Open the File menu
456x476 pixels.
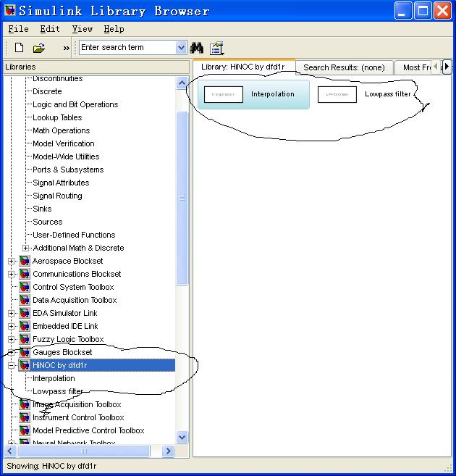tap(19, 29)
